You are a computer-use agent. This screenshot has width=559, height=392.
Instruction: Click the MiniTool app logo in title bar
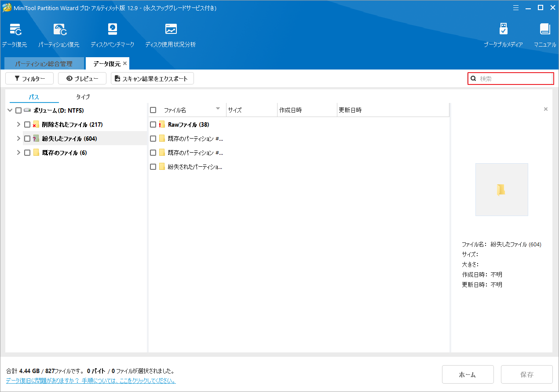click(x=7, y=7)
